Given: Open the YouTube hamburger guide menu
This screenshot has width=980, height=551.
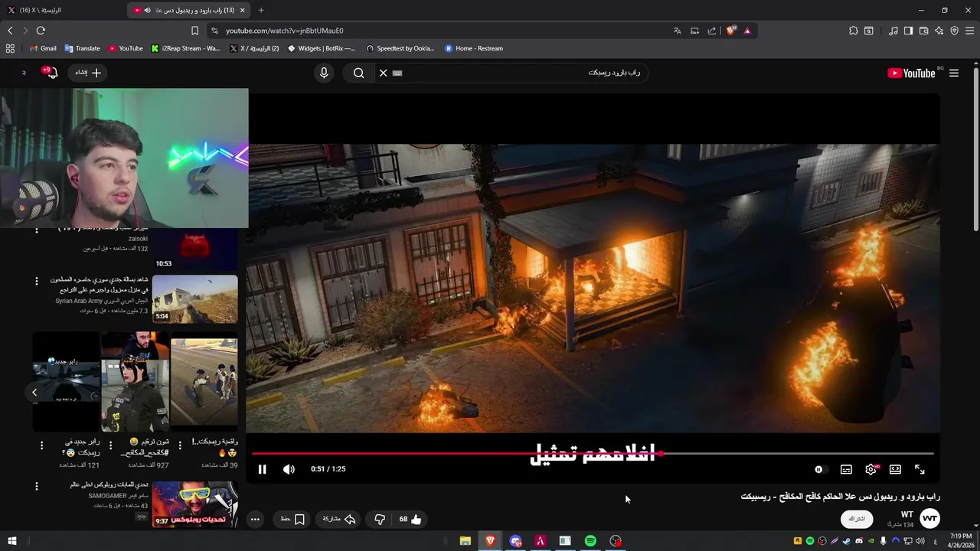Looking at the screenshot, I should click(954, 73).
